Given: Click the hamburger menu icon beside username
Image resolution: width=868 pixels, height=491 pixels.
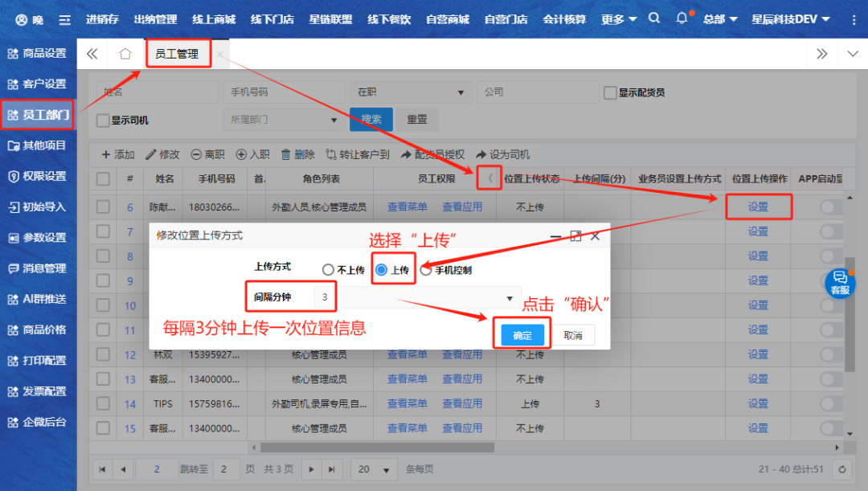Looking at the screenshot, I should 65,19.
